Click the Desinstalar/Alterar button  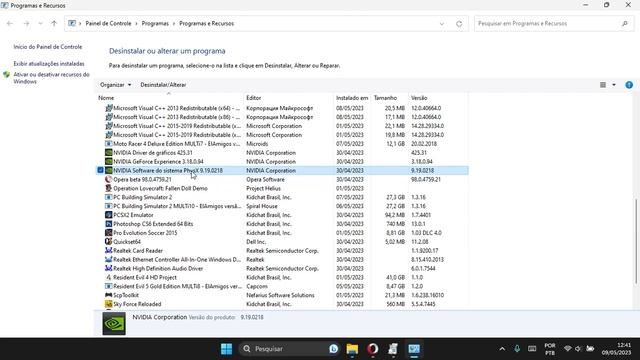[x=163, y=85]
